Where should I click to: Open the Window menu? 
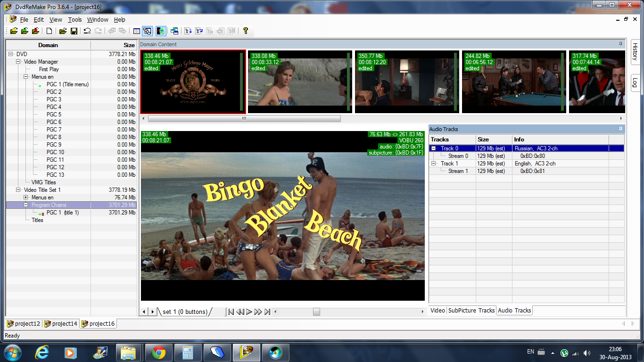tap(98, 20)
